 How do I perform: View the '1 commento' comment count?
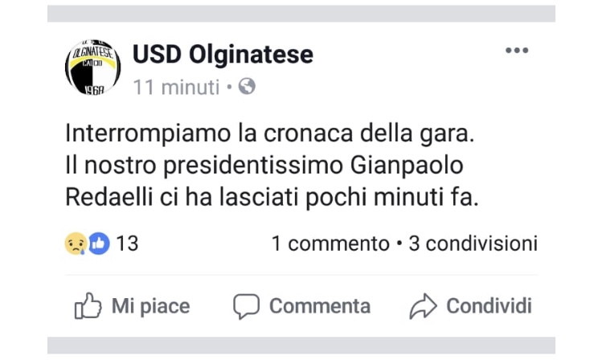(330, 243)
